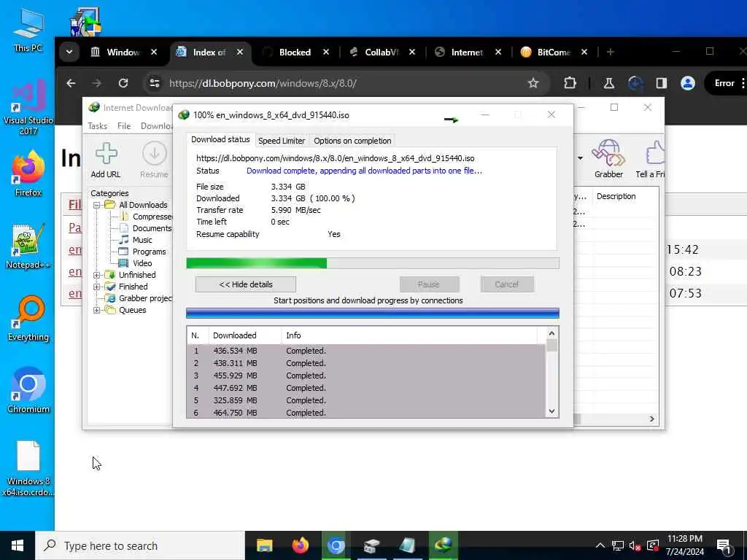Image resolution: width=747 pixels, height=560 pixels.
Task: Open File Explorer from taskbar
Action: 264,545
